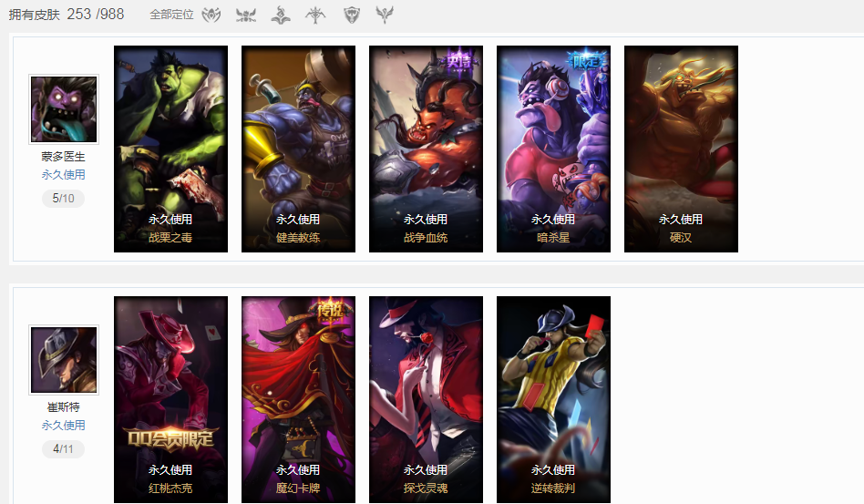Screen dimensions: 864x504
Task: Open the 战争血统 epic skin card
Action: pyautogui.click(x=426, y=149)
